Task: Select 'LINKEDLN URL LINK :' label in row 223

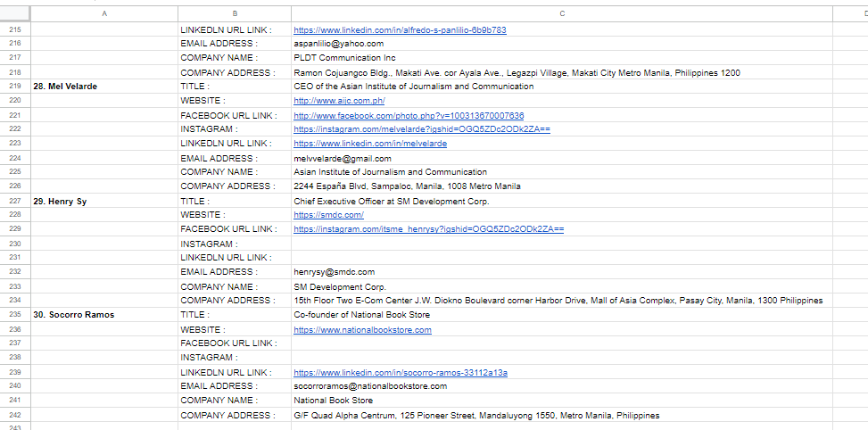Action: point(235,144)
